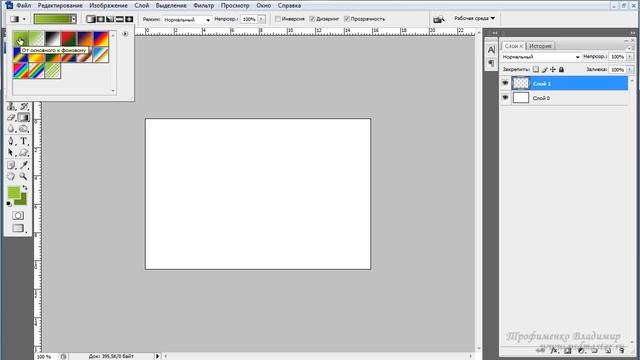This screenshot has height=360, width=640.
Task: Open the Файл menu
Action: pos(23,6)
